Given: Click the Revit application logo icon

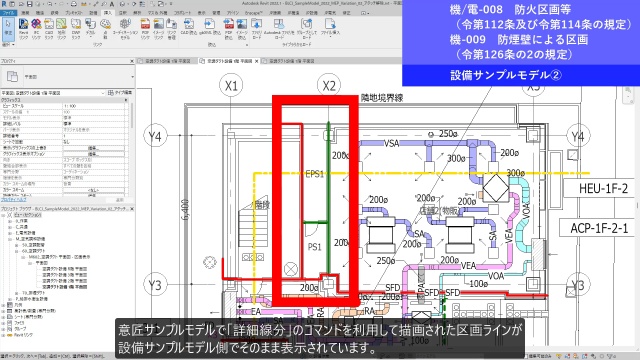Looking at the screenshot, I should click(x=4, y=4).
